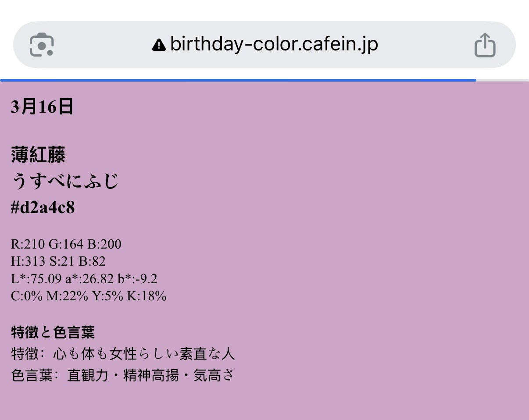The width and height of the screenshot is (529, 420).
Task: Tap the not-secure warning triangle icon
Action: point(158,45)
